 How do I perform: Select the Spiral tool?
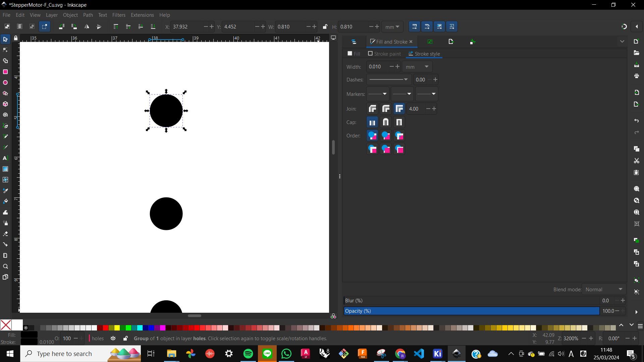click(x=5, y=115)
